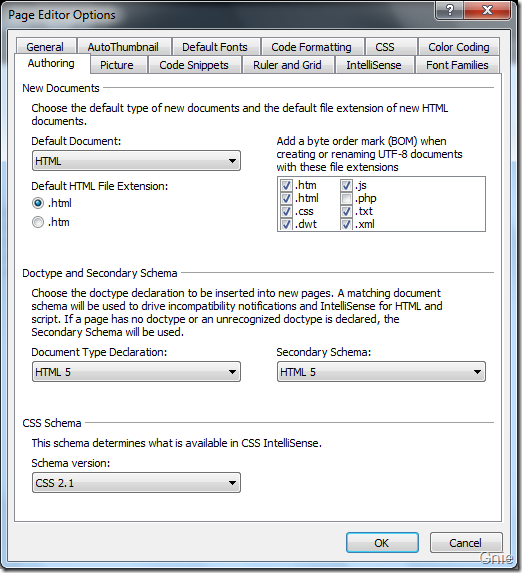Open the Color Coding tab

click(x=459, y=47)
